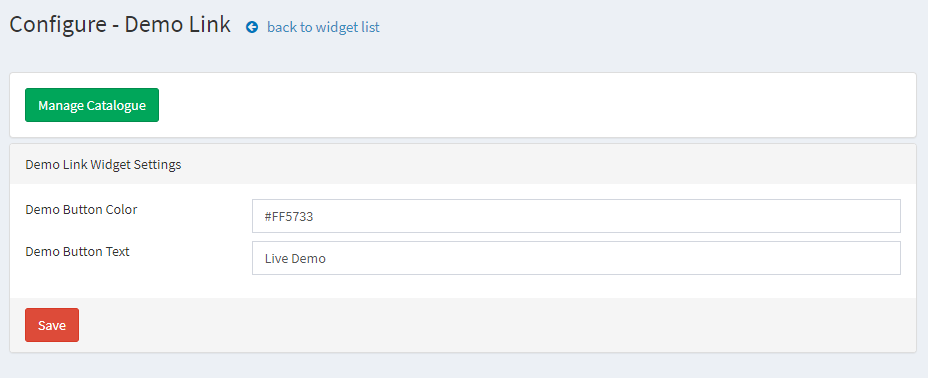Screen dimensions: 928x378
Task: Focus the Demo Button Color input field
Action: (576, 216)
